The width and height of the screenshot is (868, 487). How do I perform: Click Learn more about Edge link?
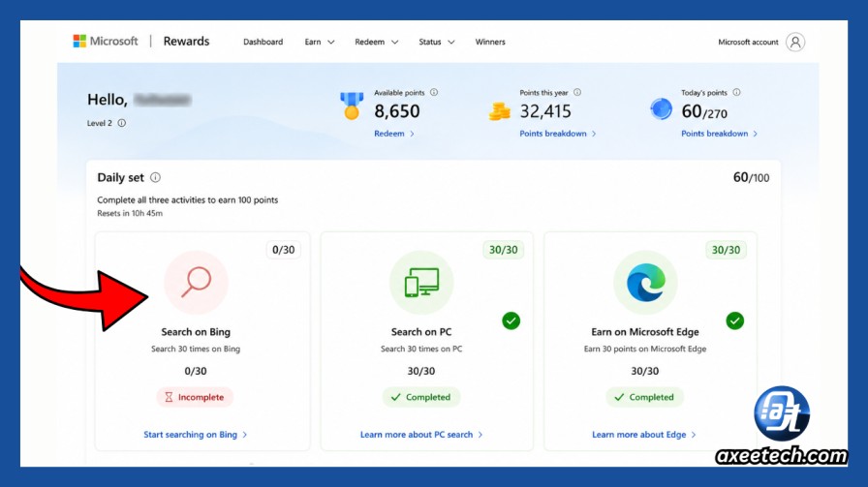644,435
